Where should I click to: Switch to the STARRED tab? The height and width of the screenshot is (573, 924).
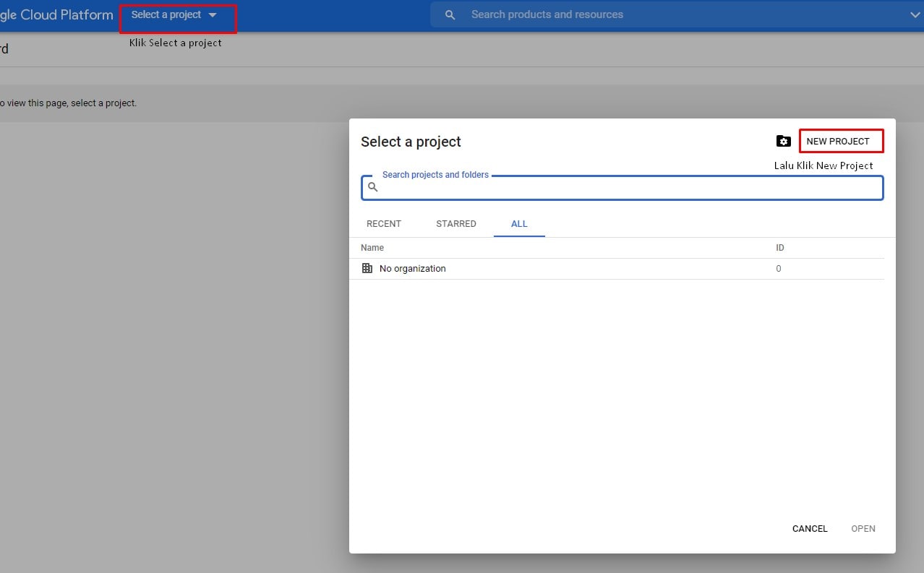click(x=455, y=224)
